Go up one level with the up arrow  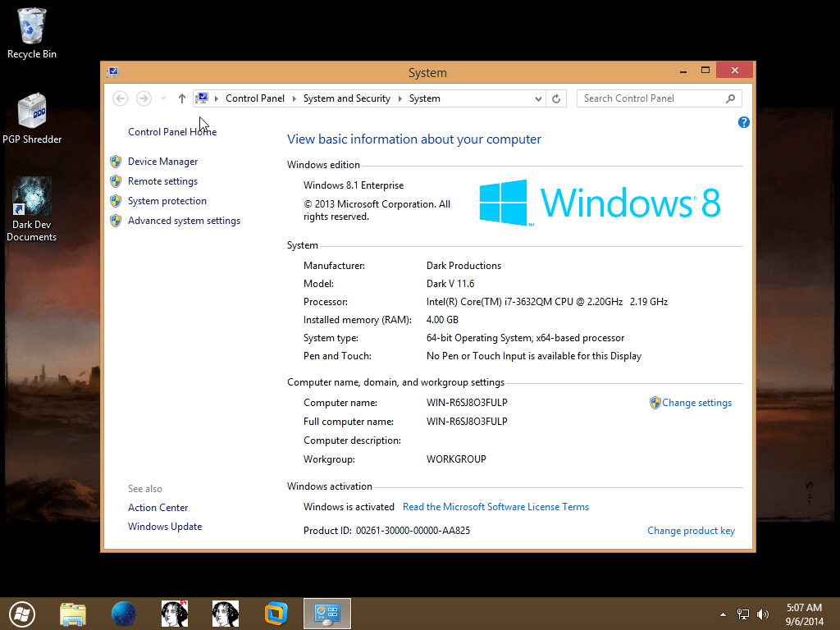coord(181,98)
